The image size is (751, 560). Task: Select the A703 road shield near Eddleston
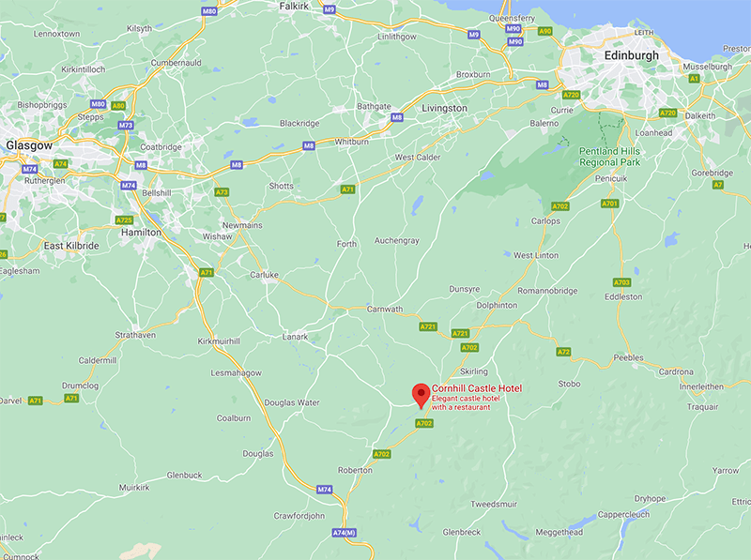pos(621,282)
